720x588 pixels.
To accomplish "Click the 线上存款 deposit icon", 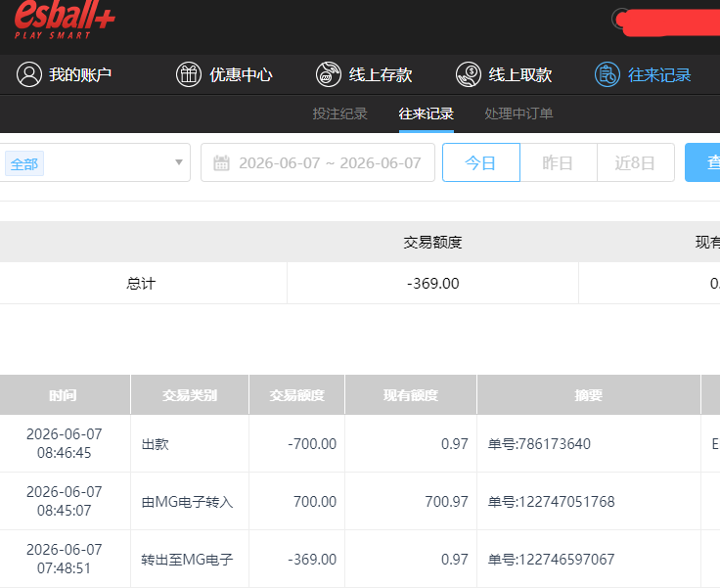I will (329, 74).
